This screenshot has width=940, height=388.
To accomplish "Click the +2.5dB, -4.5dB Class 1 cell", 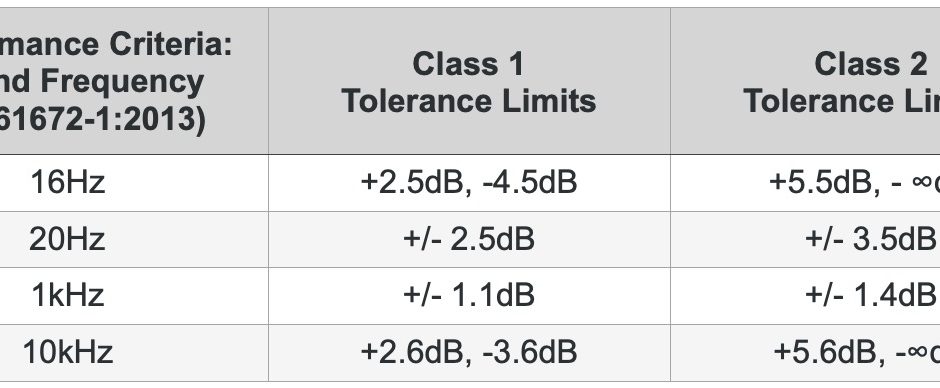I will tap(469, 182).
